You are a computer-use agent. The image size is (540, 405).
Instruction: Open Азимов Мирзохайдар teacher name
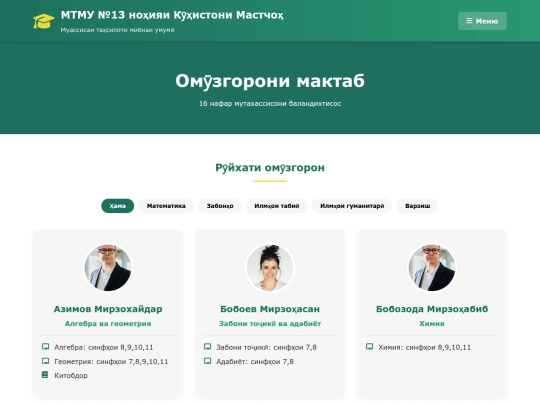pos(108,309)
